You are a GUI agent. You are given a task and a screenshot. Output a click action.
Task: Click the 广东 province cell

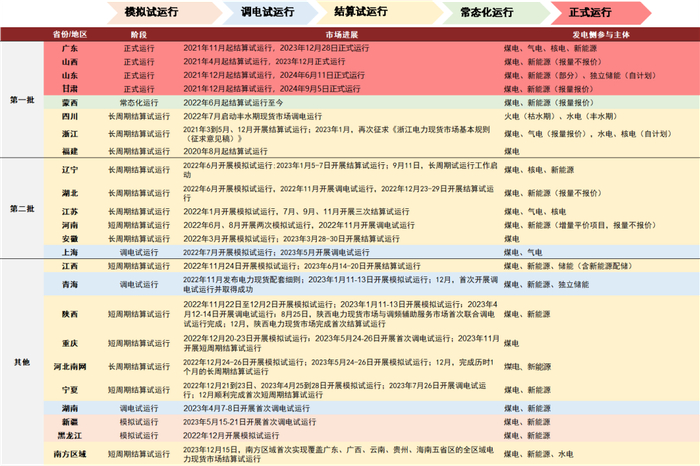(70, 48)
